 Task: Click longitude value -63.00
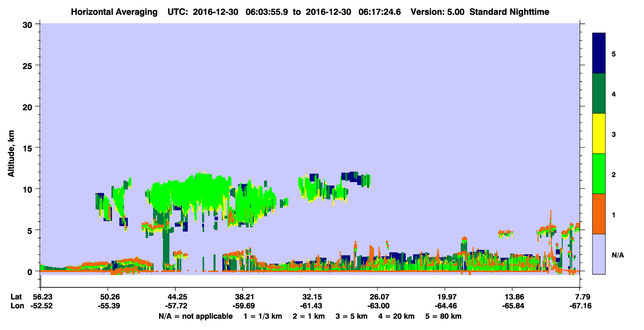coord(377,306)
